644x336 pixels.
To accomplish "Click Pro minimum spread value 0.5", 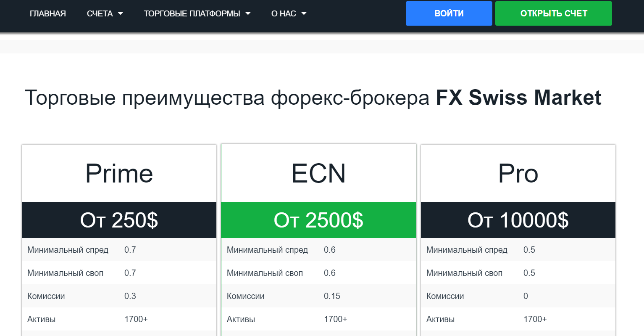I will pos(529,250).
